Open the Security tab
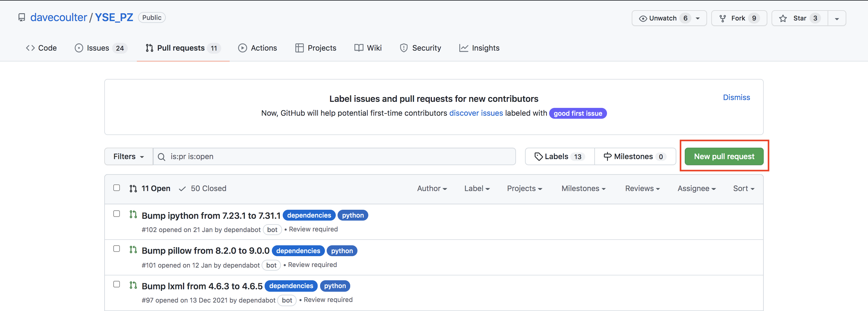868x311 pixels. pos(420,48)
